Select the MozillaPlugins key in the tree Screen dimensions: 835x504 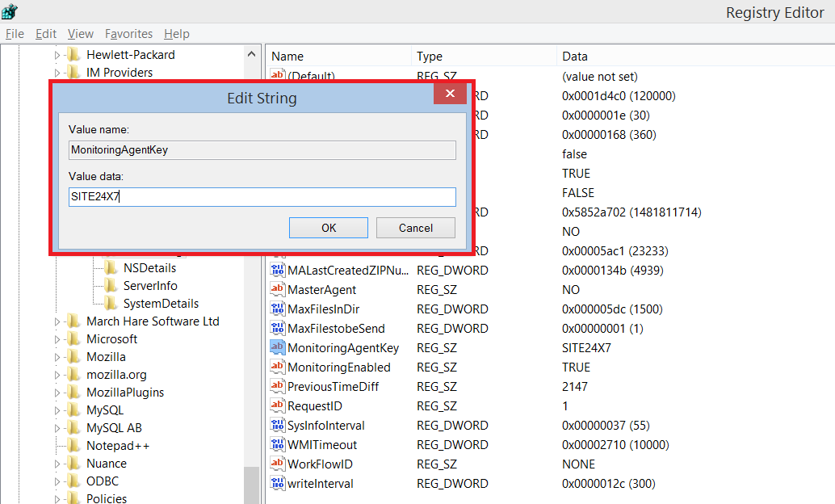(125, 392)
